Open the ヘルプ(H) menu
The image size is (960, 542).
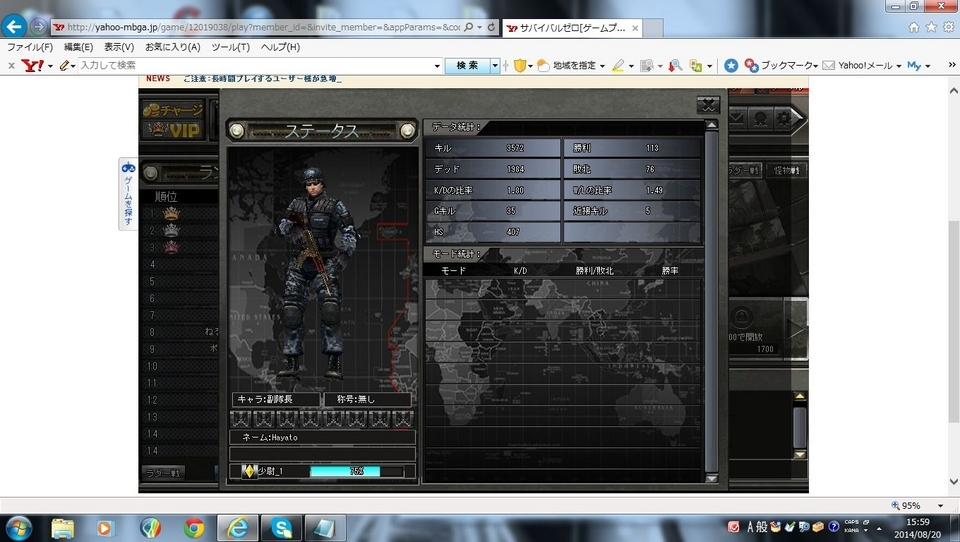coord(280,47)
